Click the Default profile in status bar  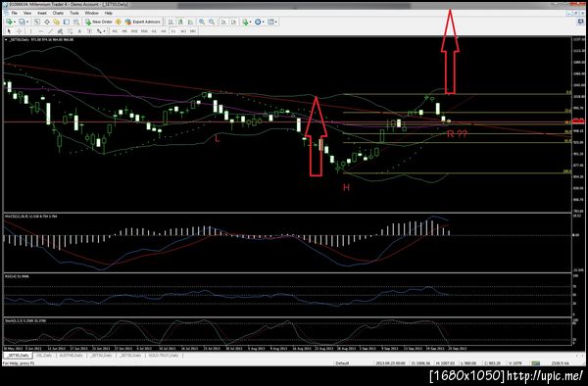tap(342, 363)
